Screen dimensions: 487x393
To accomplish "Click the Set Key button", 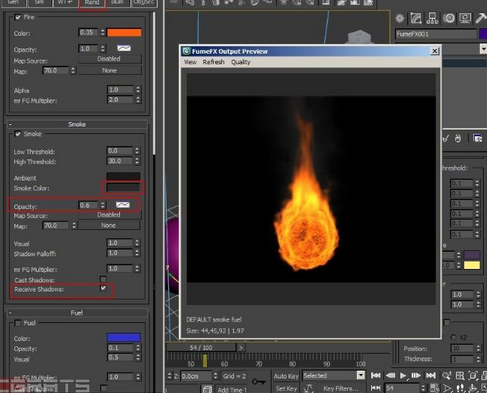I will (286, 388).
